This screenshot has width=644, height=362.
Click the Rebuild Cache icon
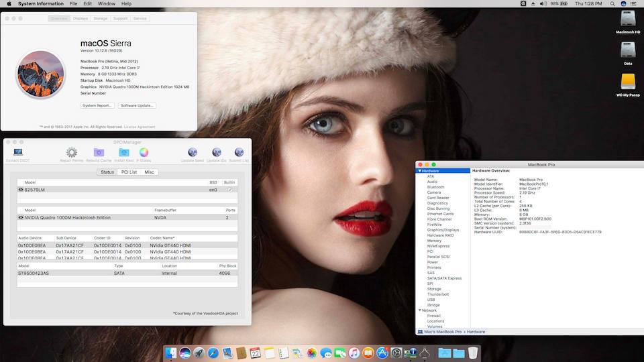(x=99, y=153)
